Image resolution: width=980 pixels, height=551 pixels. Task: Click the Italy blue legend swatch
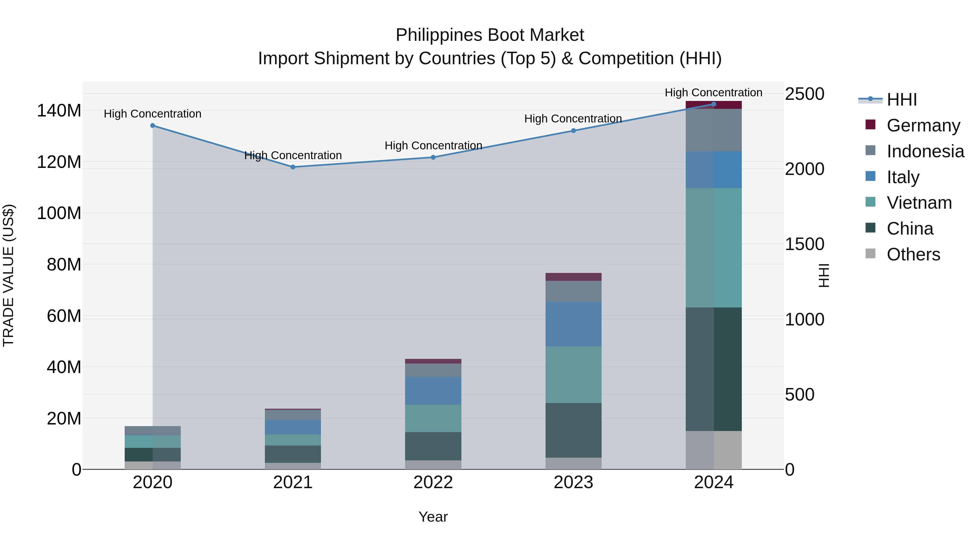(x=871, y=176)
